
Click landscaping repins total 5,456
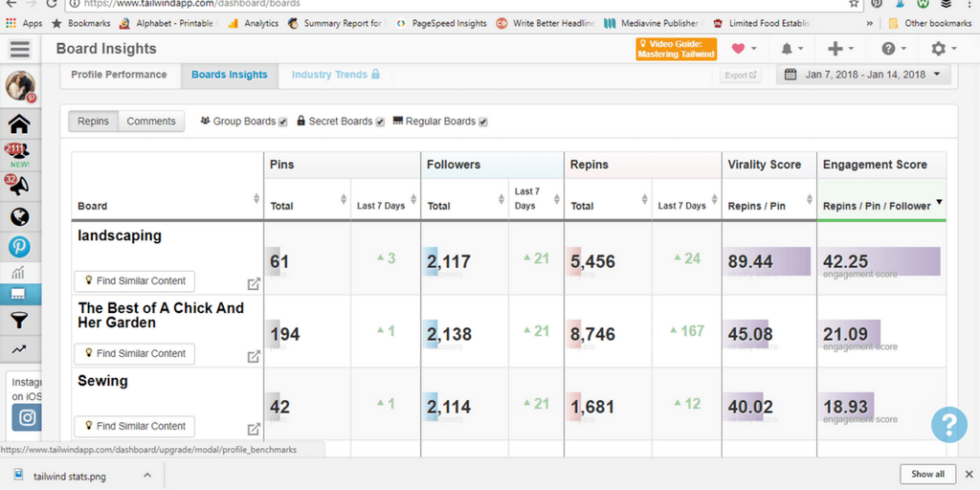592,261
